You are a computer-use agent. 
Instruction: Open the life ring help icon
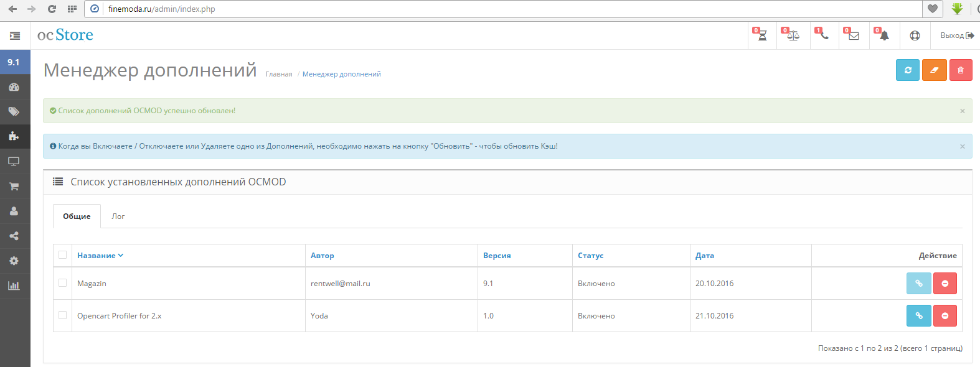[915, 35]
